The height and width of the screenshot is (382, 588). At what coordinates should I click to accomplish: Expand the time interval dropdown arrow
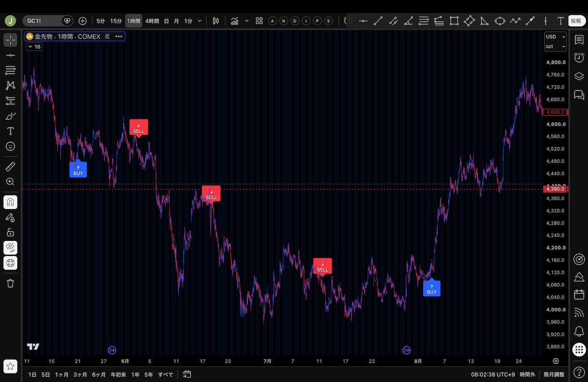(x=200, y=21)
